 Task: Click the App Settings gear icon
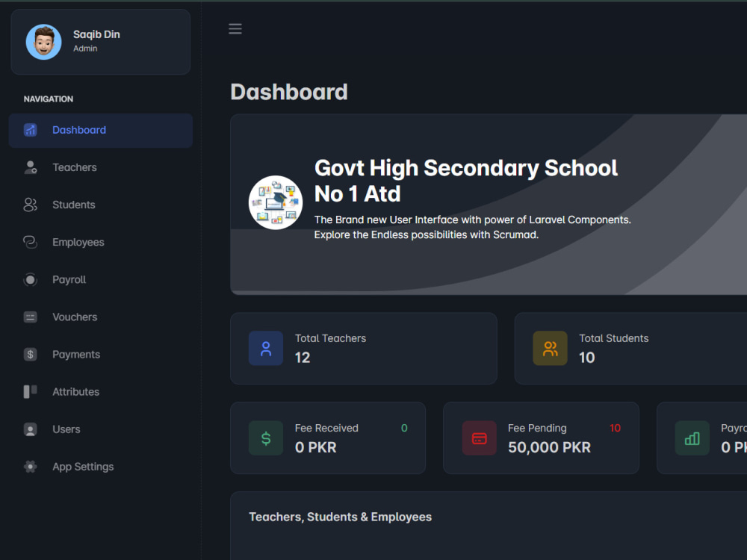[30, 467]
